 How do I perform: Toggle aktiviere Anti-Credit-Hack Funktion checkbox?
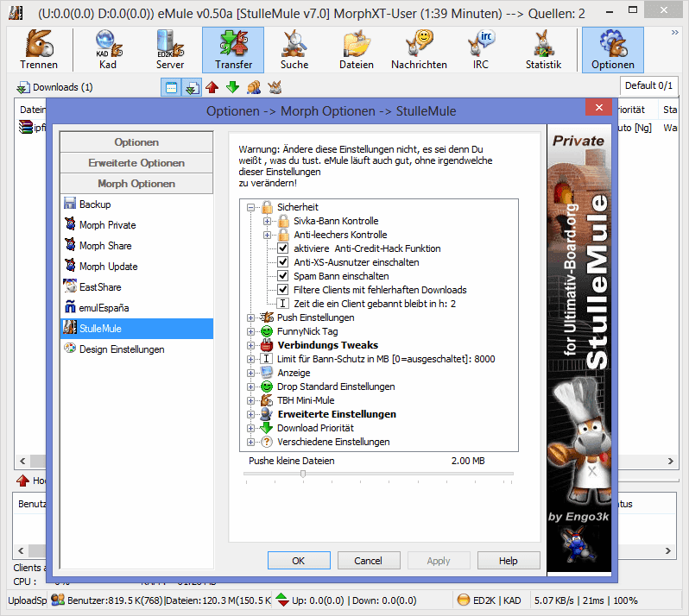[283, 248]
